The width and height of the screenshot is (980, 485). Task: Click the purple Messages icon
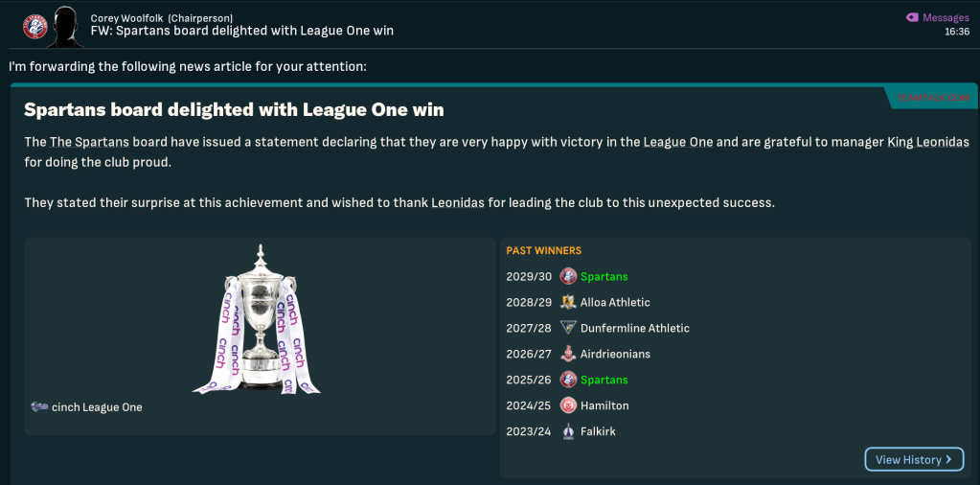point(912,17)
